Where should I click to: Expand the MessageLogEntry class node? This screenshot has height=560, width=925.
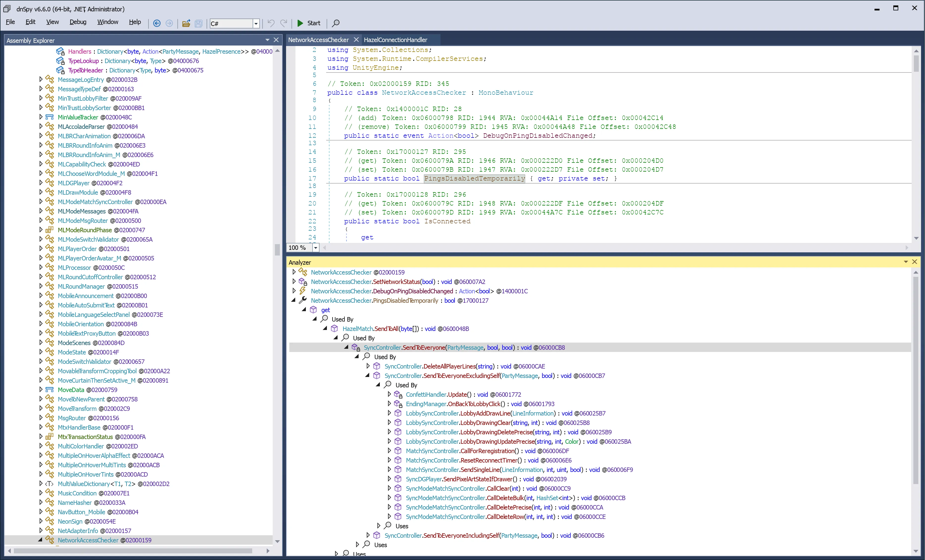(41, 79)
